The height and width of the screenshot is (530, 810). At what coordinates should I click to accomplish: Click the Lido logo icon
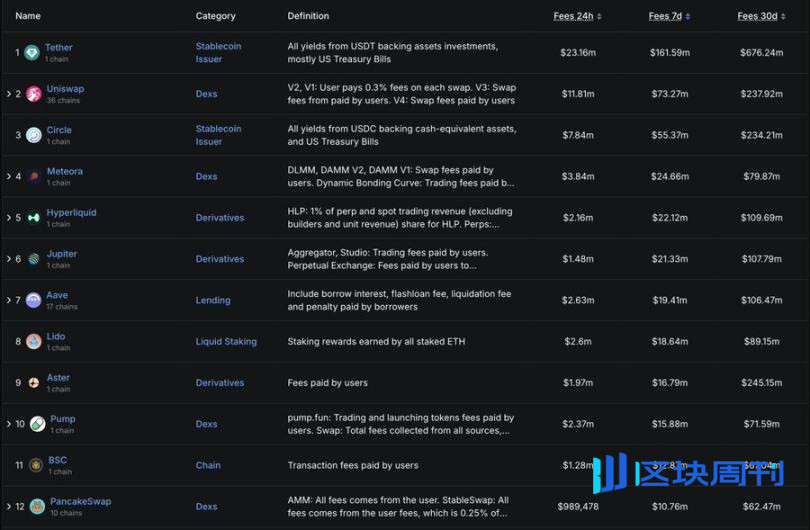34,342
